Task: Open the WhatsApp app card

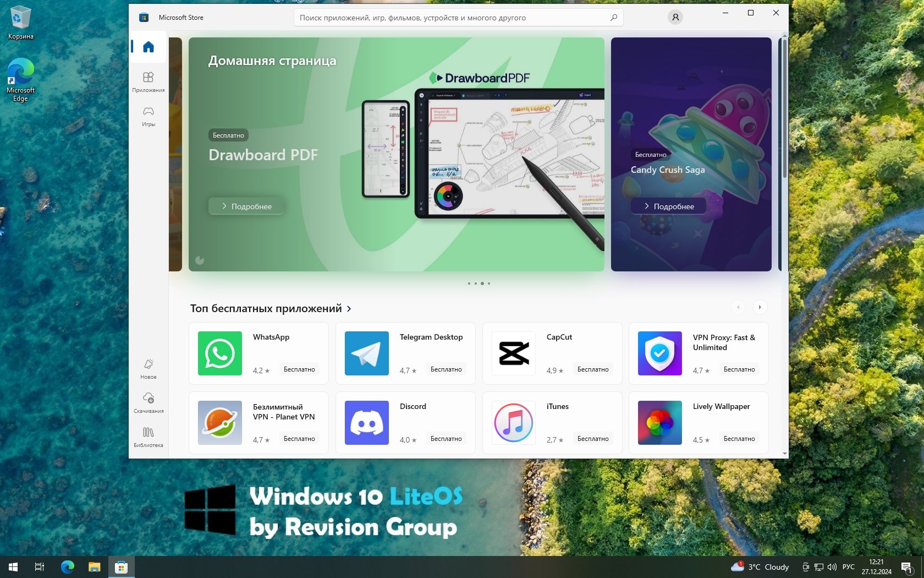Action: click(x=258, y=353)
